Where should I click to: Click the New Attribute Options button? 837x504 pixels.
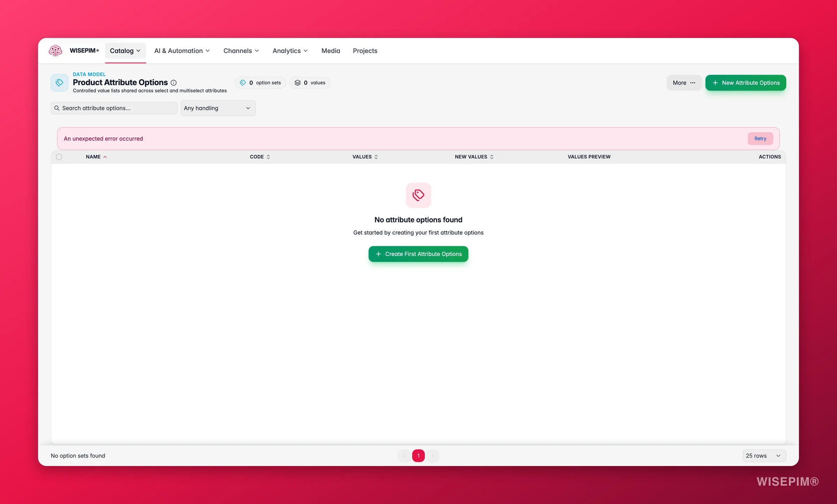pos(746,83)
